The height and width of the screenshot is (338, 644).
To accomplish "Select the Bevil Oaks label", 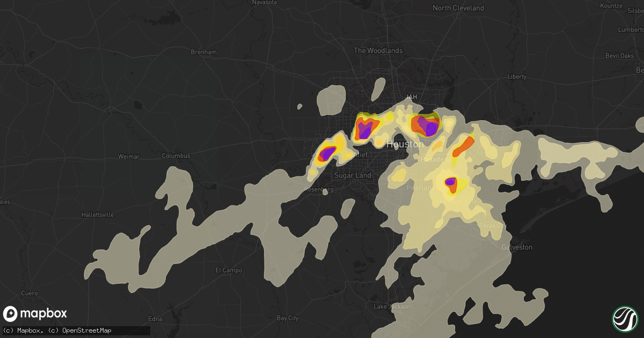I will (620, 56).
